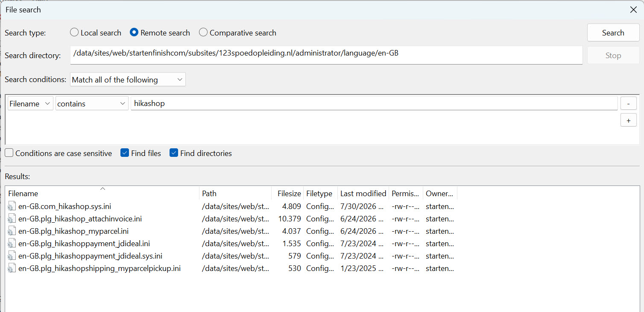Close the File search dialog
This screenshot has width=644, height=312.
click(633, 10)
